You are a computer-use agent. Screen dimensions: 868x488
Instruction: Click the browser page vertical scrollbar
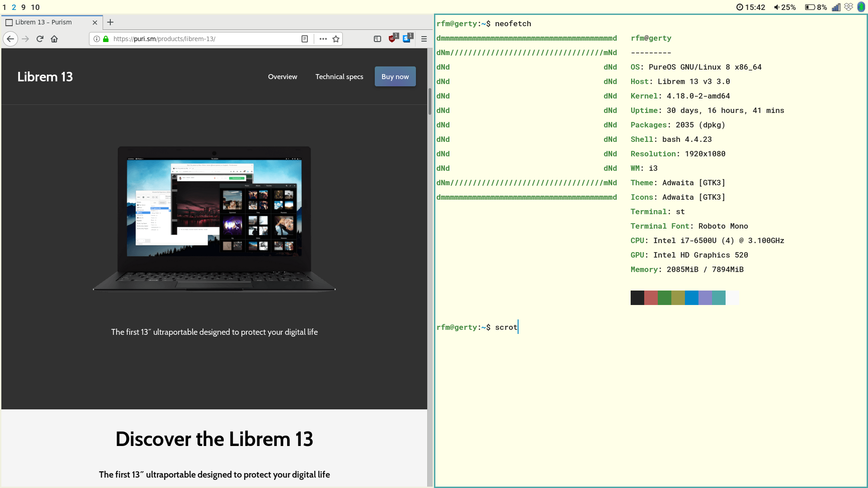point(430,102)
